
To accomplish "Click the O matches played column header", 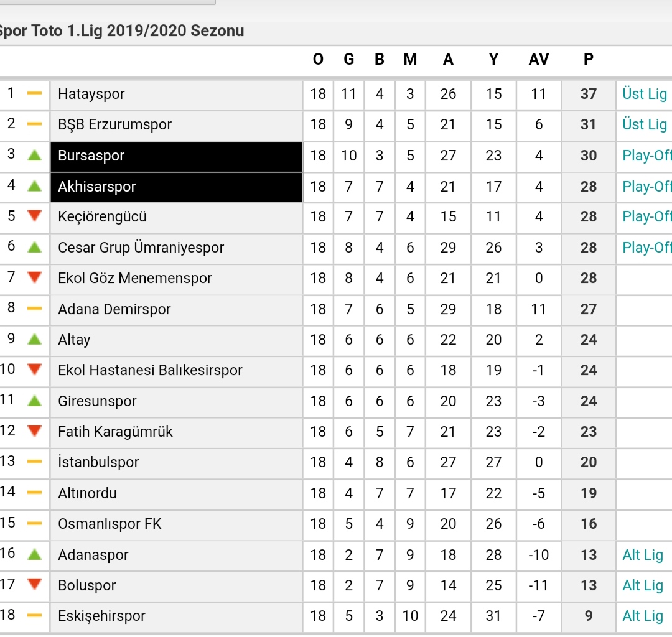I will click(318, 59).
